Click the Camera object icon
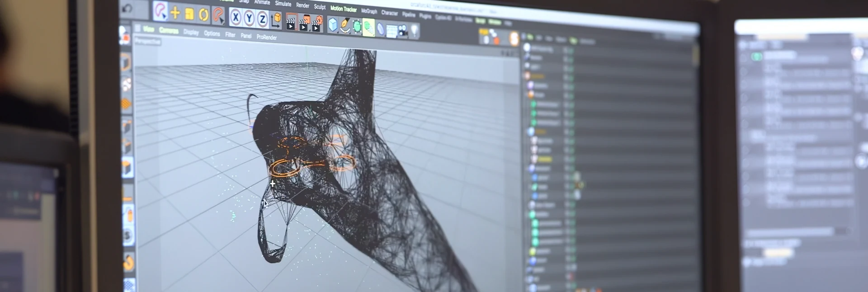Screen dimensions: 868x292 point(402,30)
